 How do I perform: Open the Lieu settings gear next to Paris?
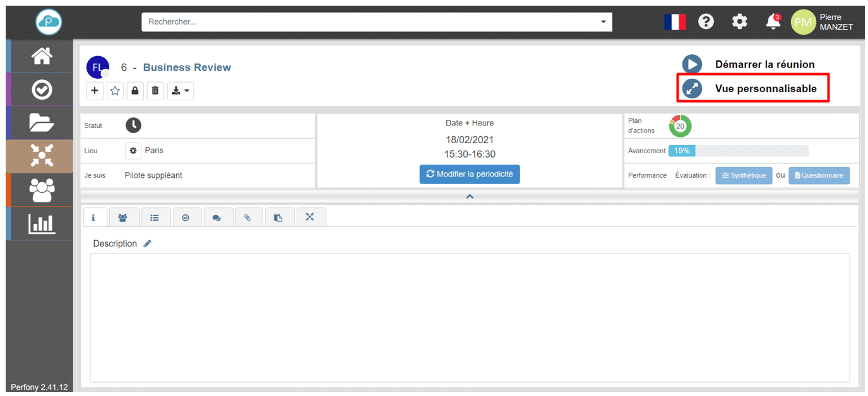point(133,151)
